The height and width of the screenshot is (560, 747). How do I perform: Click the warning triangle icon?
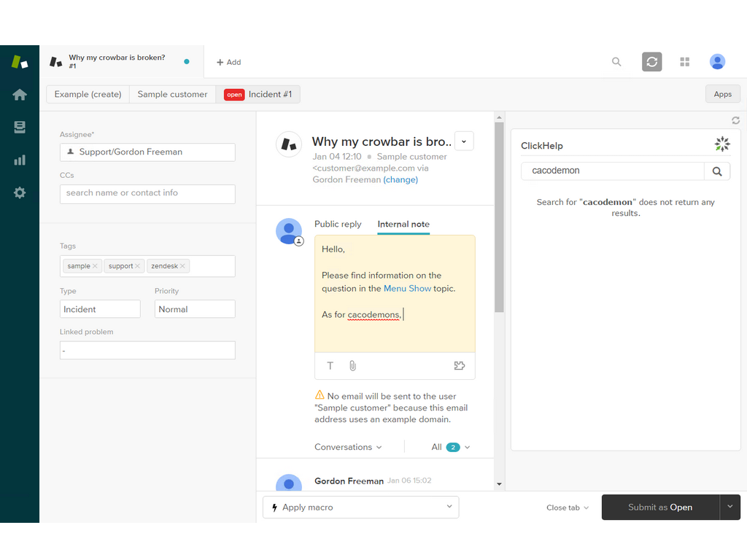coord(320,394)
